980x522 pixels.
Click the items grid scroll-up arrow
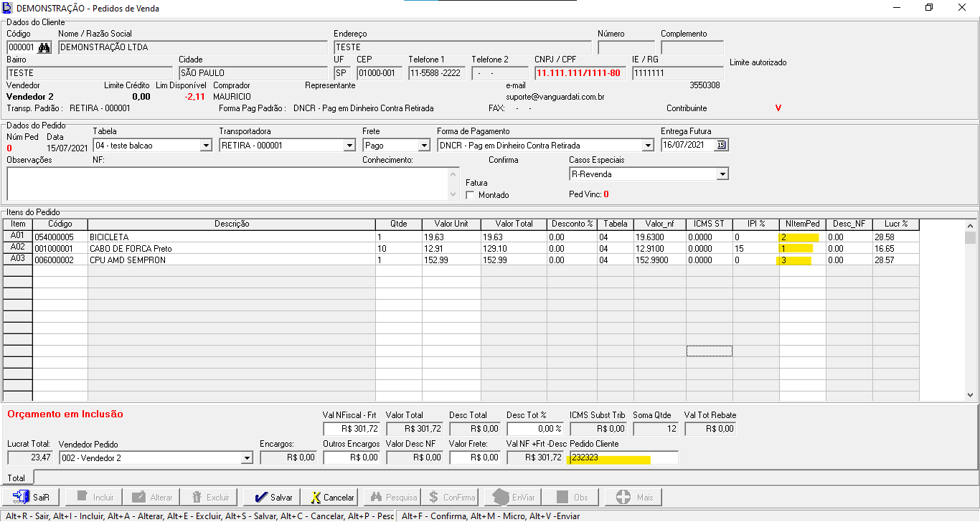970,224
